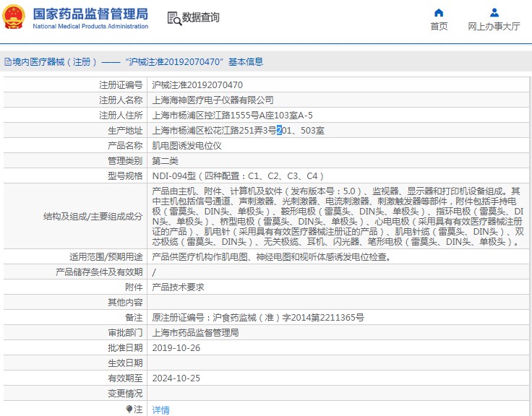Click the 网上办事大厅 person icon
Image resolution: width=532 pixels, height=416 pixels.
(494, 12)
